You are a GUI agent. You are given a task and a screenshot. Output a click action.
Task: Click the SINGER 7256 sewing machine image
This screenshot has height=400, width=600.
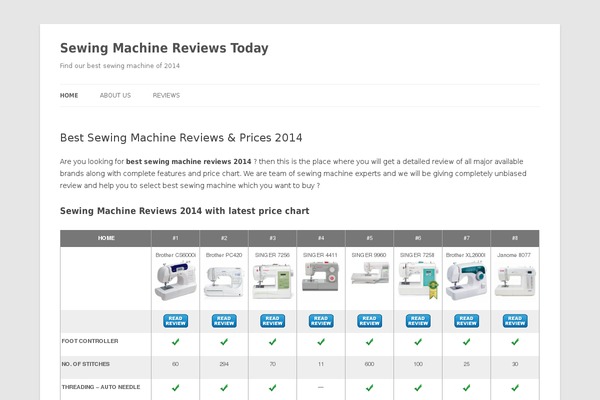coord(272,282)
